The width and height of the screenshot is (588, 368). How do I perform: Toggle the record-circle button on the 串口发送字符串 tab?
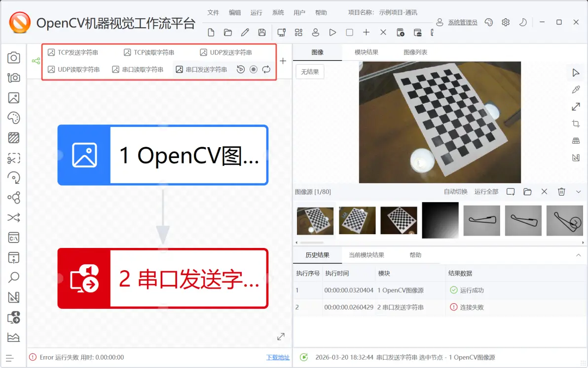click(x=254, y=70)
